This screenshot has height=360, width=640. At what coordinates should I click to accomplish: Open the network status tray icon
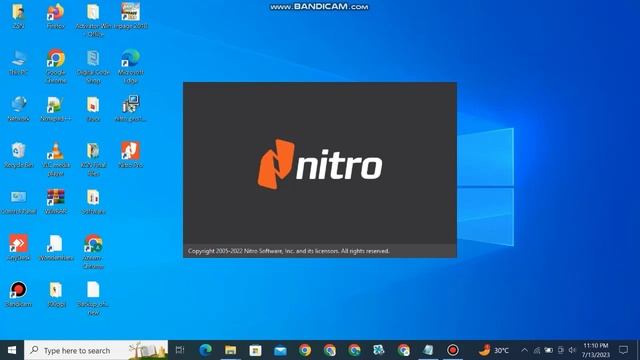537,350
